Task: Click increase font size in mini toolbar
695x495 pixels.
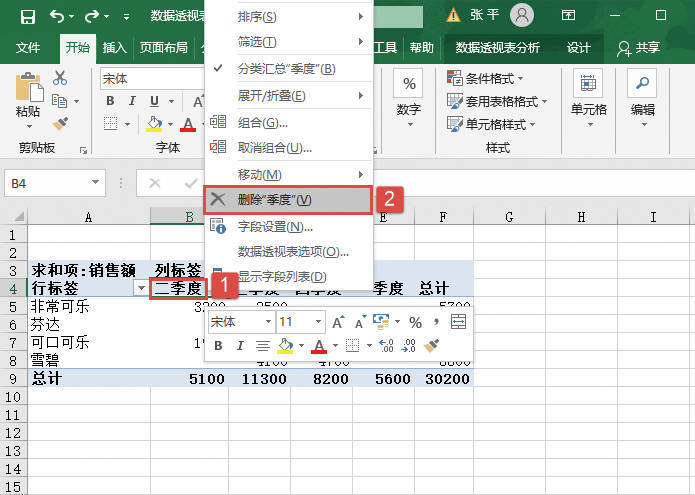Action: coord(338,322)
